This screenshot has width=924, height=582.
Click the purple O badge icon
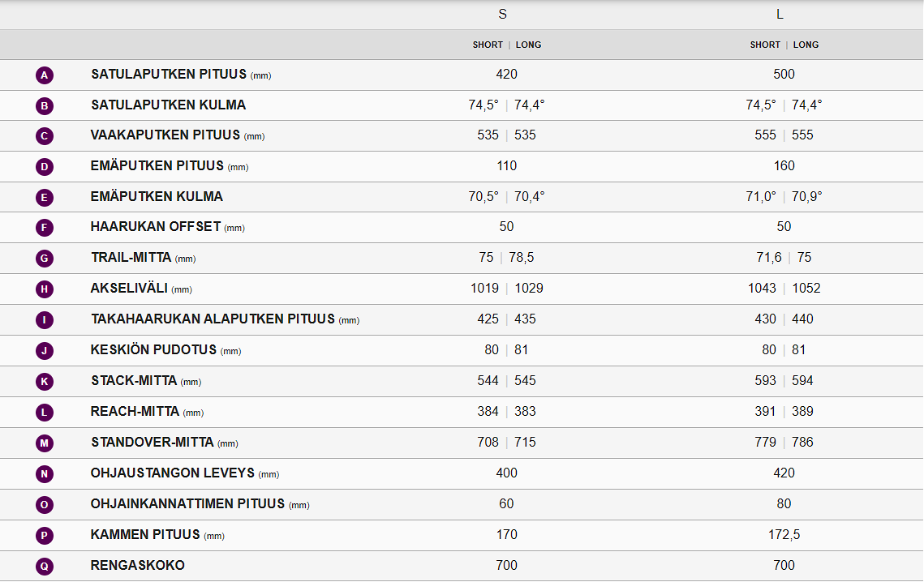[45, 504]
